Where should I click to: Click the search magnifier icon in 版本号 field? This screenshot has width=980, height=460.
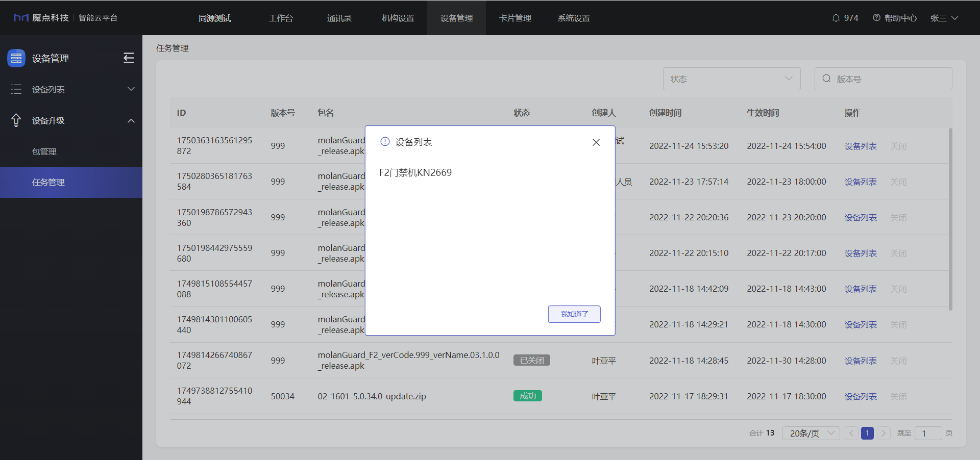[x=826, y=79]
